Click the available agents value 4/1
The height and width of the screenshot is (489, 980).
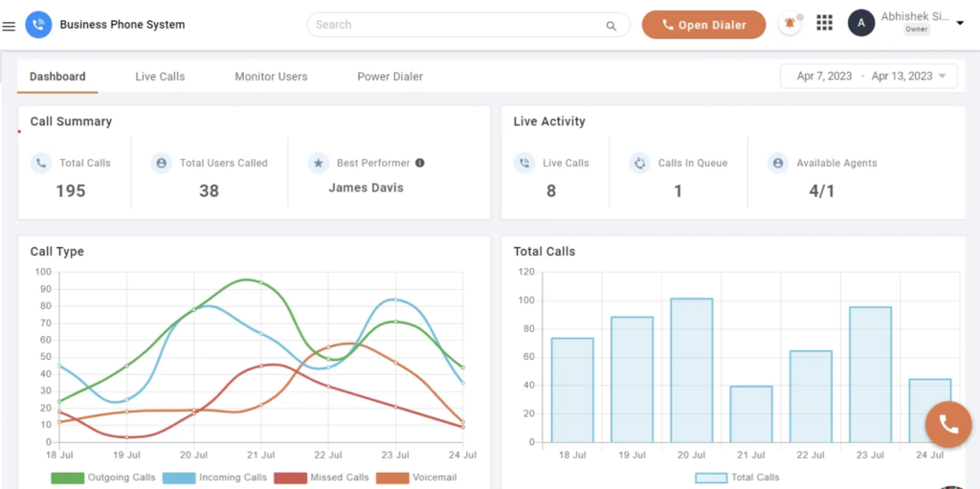point(822,191)
